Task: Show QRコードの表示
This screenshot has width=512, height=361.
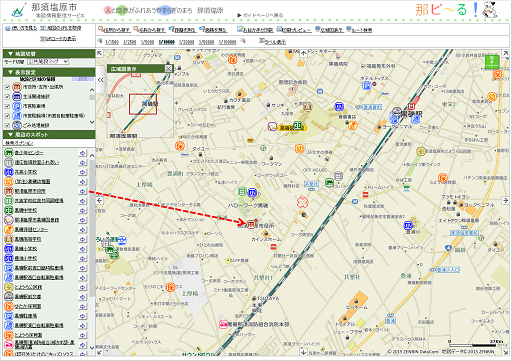Action: 58,39
